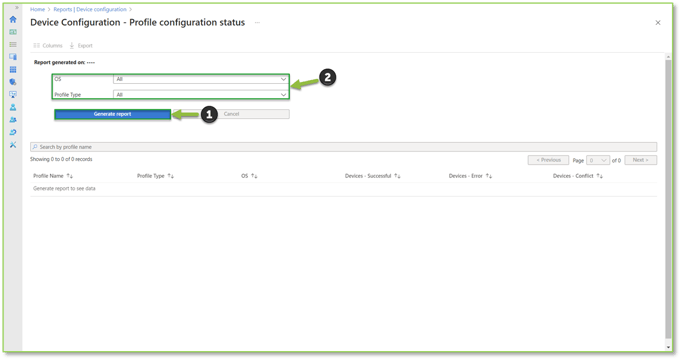Open the Dashboard icon in sidebar
This screenshot has width=681, height=360.
tap(13, 32)
